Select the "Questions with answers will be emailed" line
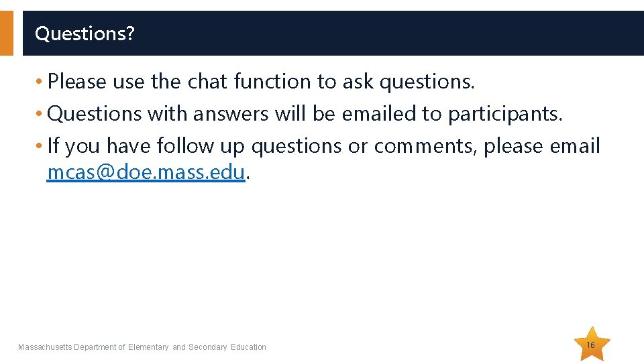The height and width of the screenshot is (362, 644). click(305, 114)
